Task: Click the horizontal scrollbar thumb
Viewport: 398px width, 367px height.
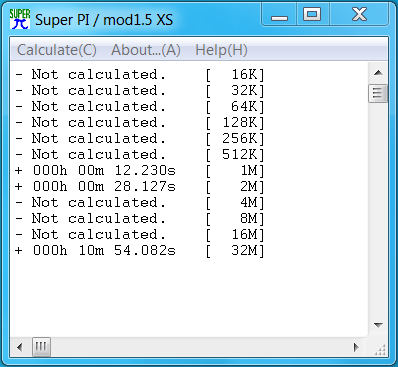Action: pyautogui.click(x=41, y=347)
